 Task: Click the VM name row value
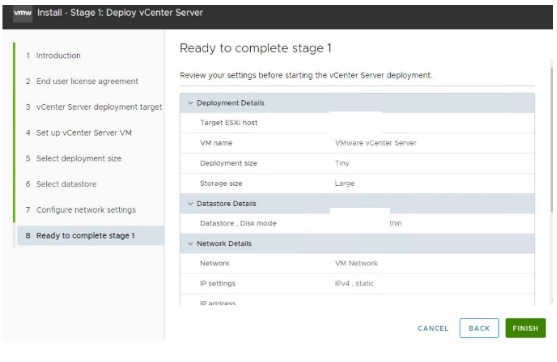pyautogui.click(x=375, y=143)
